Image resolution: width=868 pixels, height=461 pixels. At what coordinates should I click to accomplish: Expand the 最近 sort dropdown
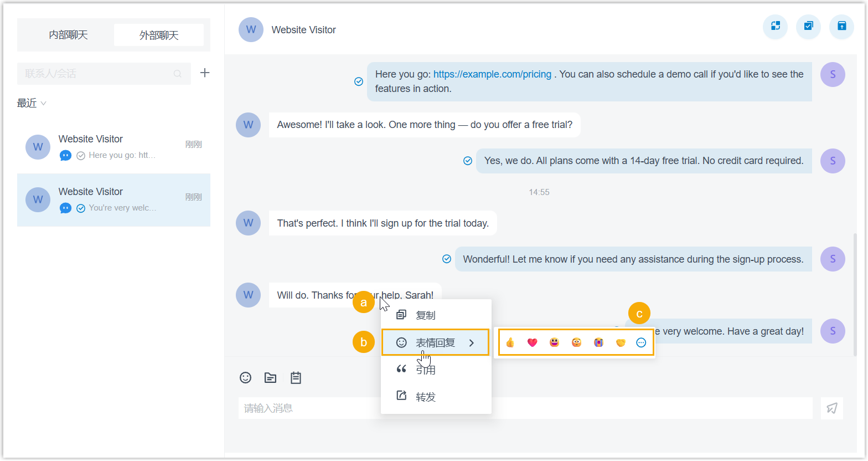[x=32, y=103]
